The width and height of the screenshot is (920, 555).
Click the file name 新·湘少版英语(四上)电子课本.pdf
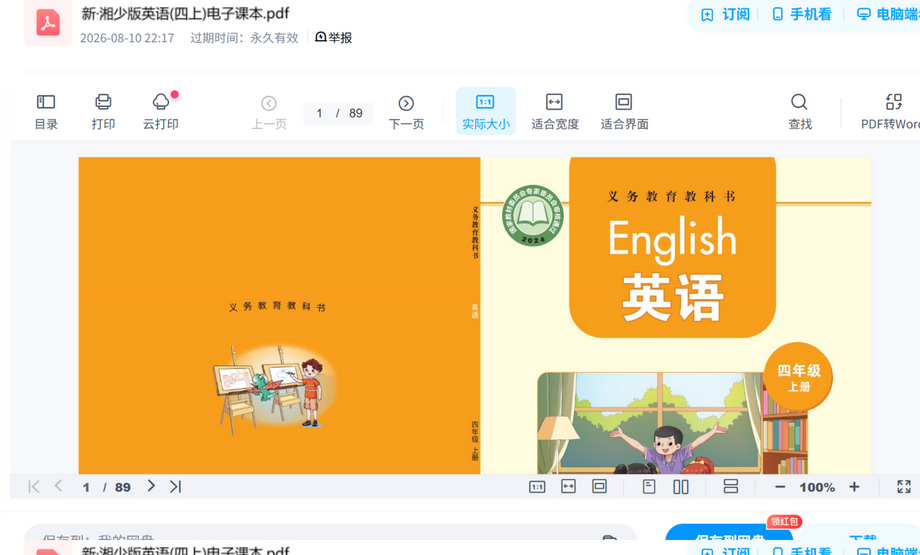tap(185, 13)
